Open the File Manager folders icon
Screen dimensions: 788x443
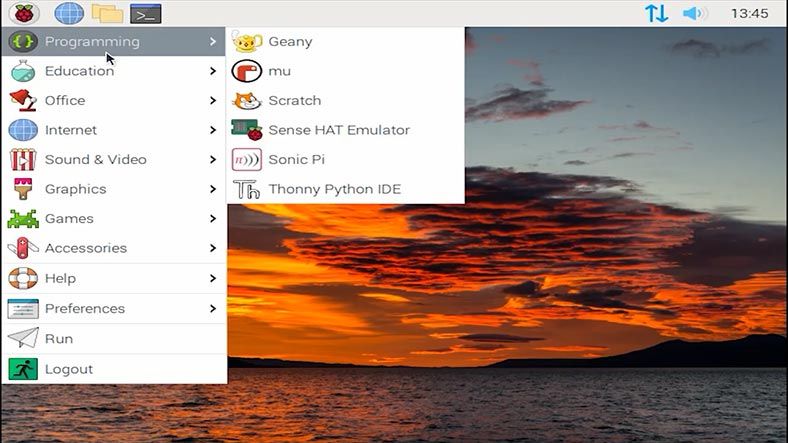click(107, 14)
